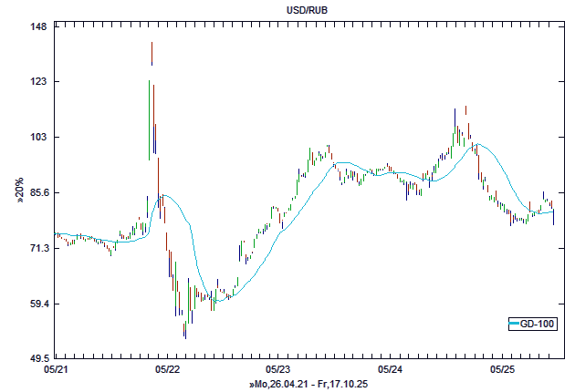Select the 05/21 date axis marker

56,370
